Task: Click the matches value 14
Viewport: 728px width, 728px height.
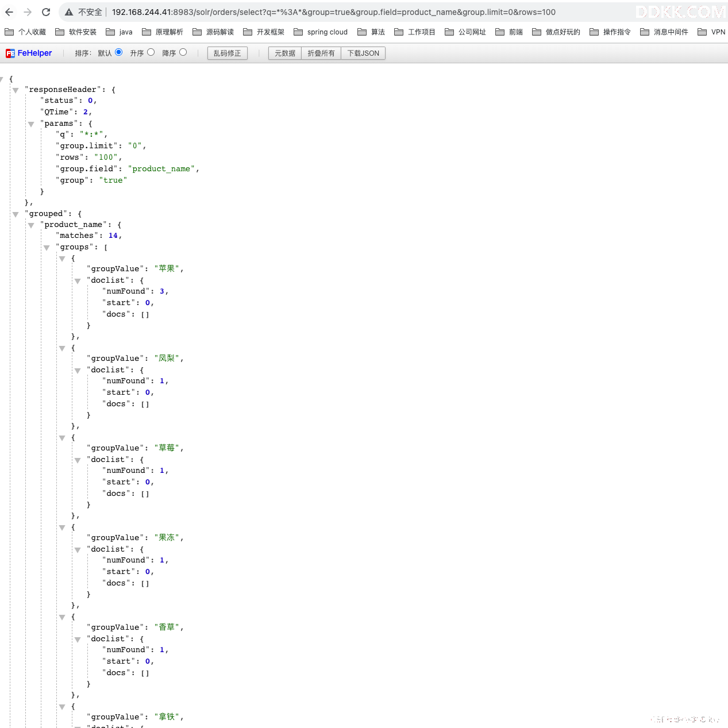Action: (113, 236)
